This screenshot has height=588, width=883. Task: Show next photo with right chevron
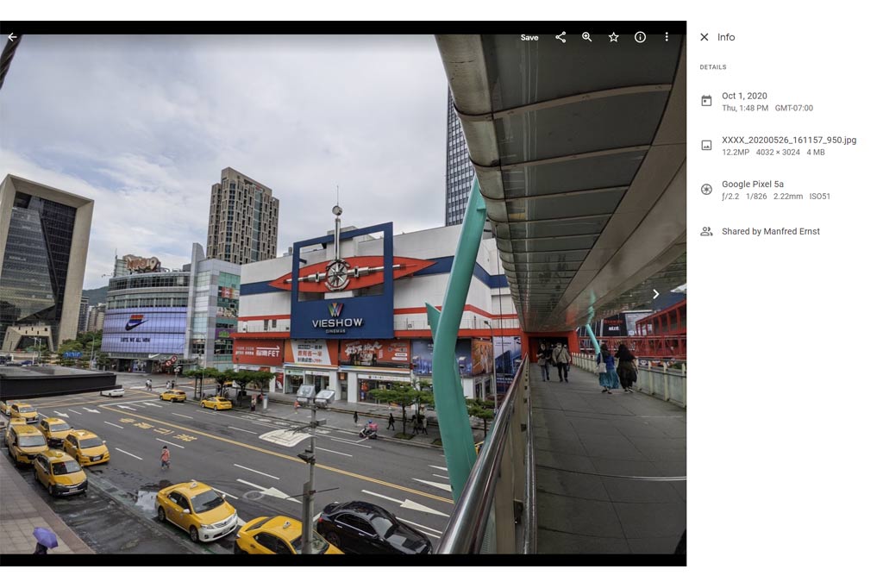point(655,294)
